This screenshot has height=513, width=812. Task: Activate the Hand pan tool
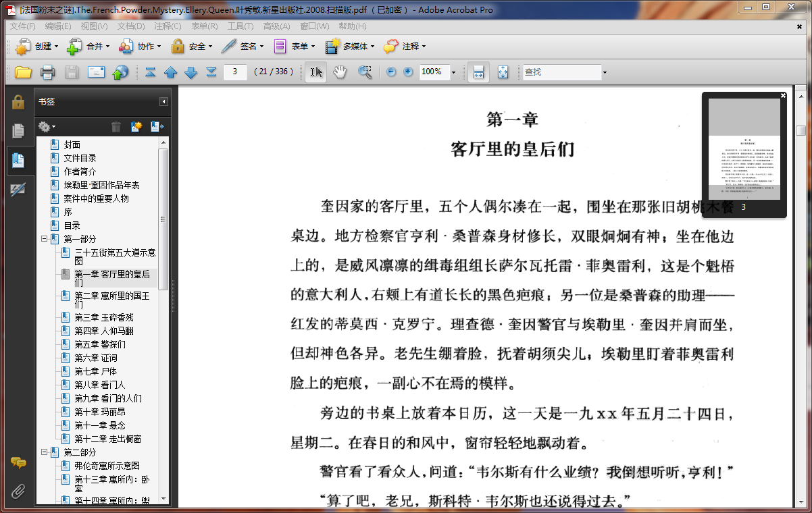pyautogui.click(x=340, y=72)
